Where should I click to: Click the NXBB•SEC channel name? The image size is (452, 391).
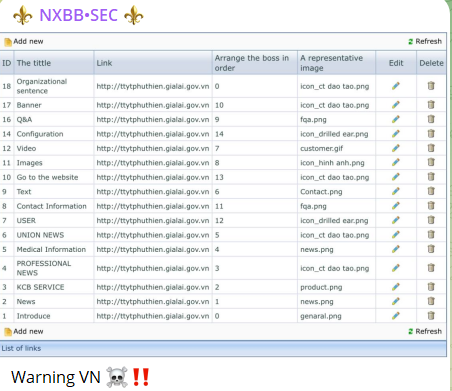[x=78, y=15]
